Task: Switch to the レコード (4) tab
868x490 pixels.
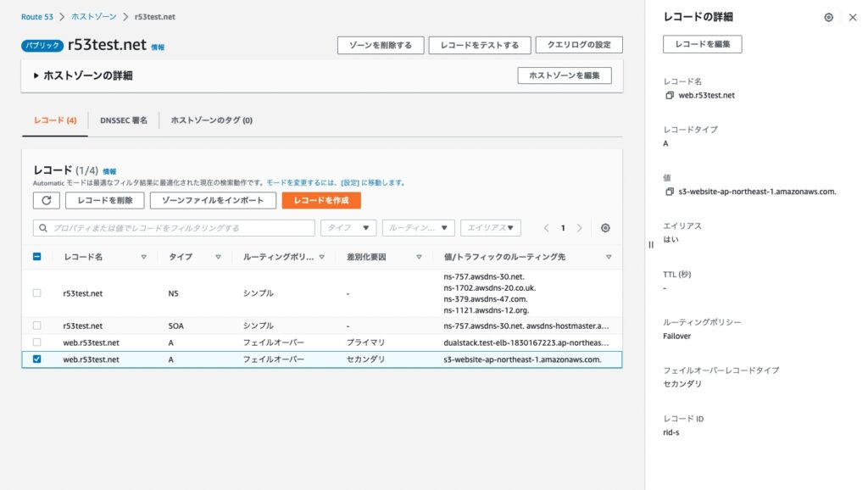Action: [55, 120]
